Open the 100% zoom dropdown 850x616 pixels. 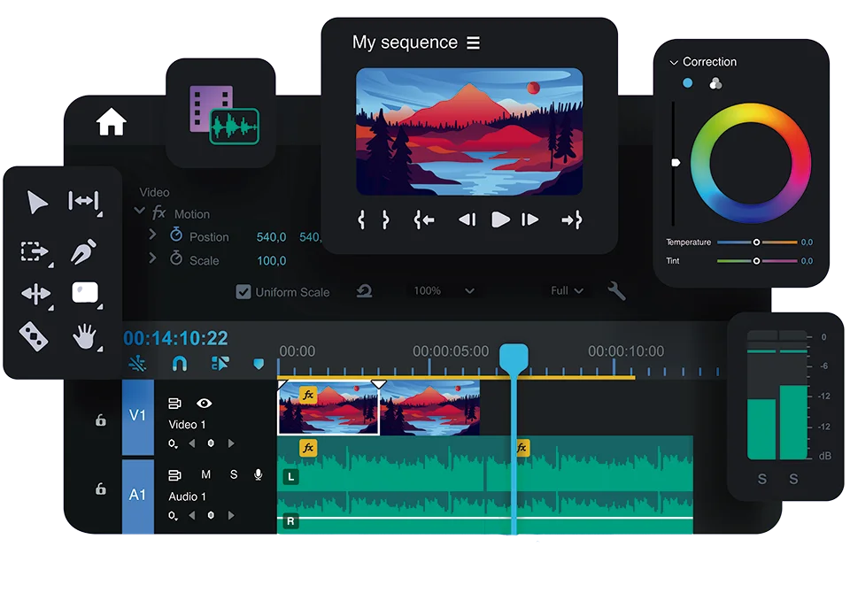[x=444, y=290]
